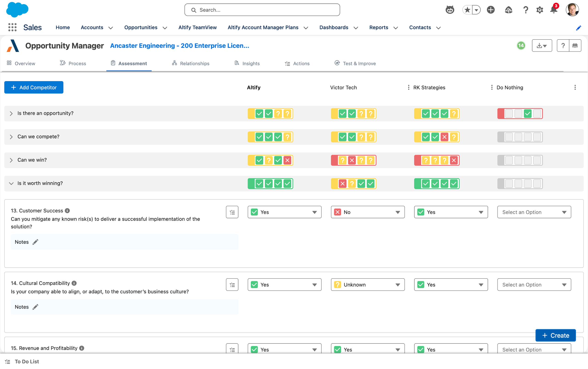Click the Add Competitor button
The width and height of the screenshot is (588, 369).
(34, 87)
